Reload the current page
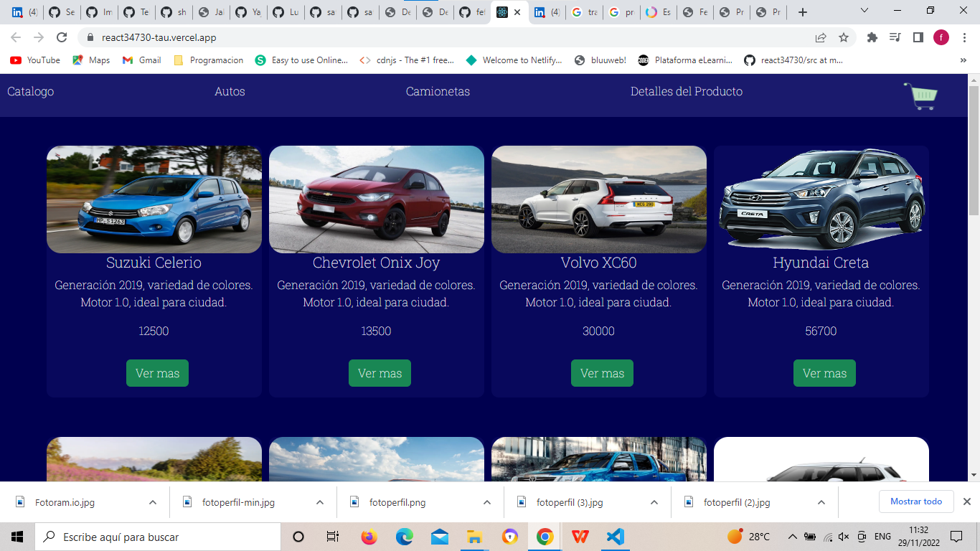 pos(62,37)
